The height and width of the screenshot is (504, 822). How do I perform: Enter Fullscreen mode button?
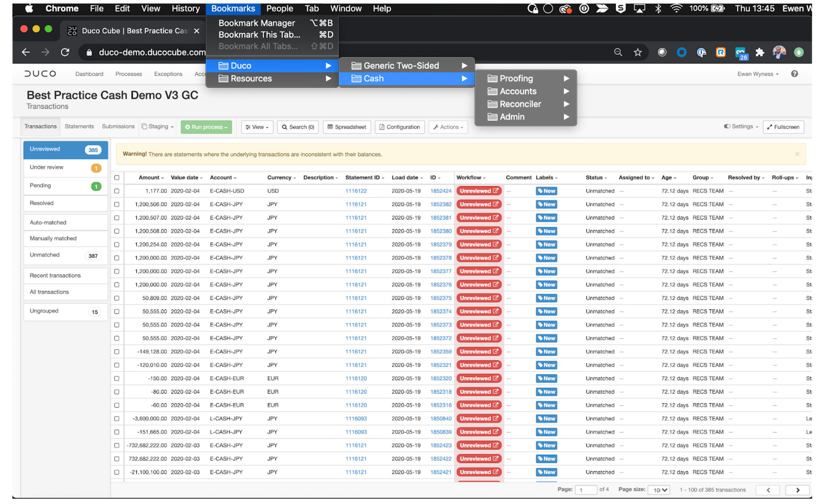click(783, 127)
